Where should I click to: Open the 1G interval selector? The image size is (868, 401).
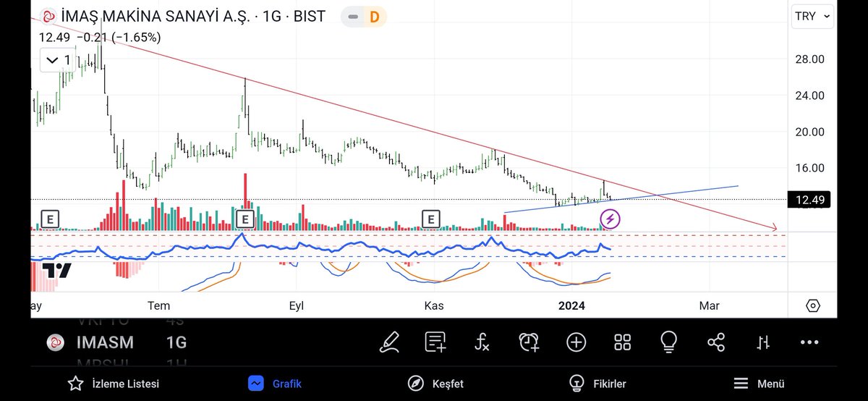click(176, 342)
